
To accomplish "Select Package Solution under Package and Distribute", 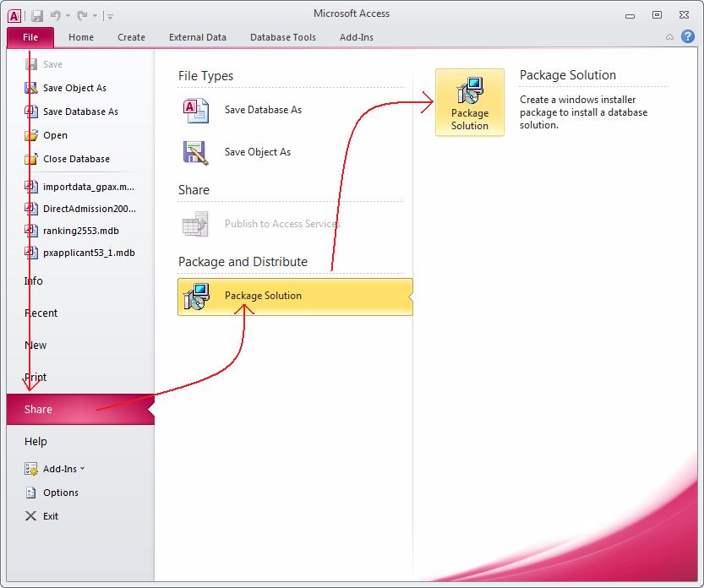I will click(295, 297).
